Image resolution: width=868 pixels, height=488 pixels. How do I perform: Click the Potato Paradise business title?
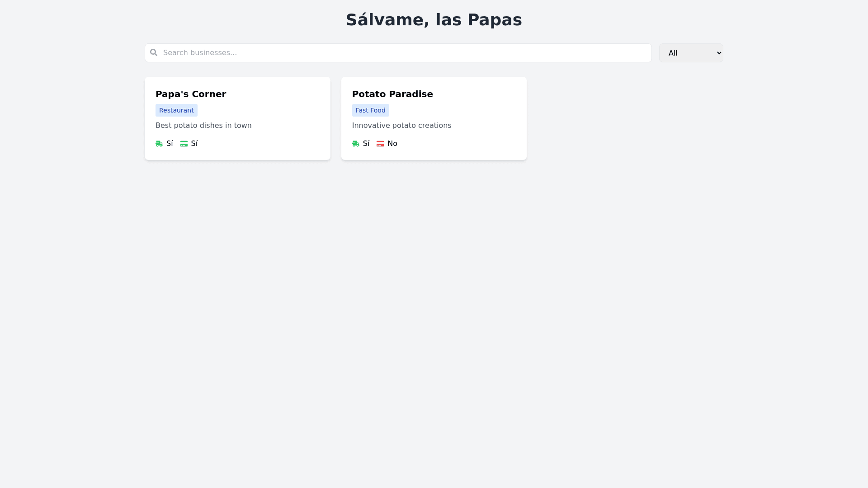[392, 94]
